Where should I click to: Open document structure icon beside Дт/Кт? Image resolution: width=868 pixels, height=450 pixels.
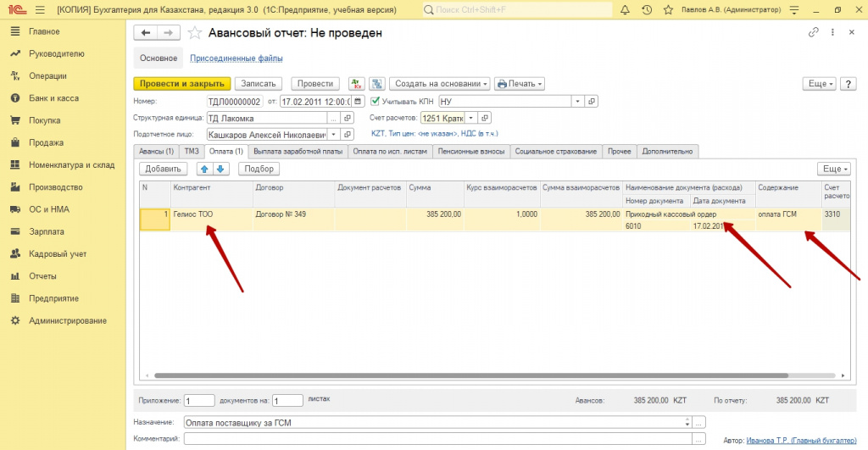(x=377, y=84)
